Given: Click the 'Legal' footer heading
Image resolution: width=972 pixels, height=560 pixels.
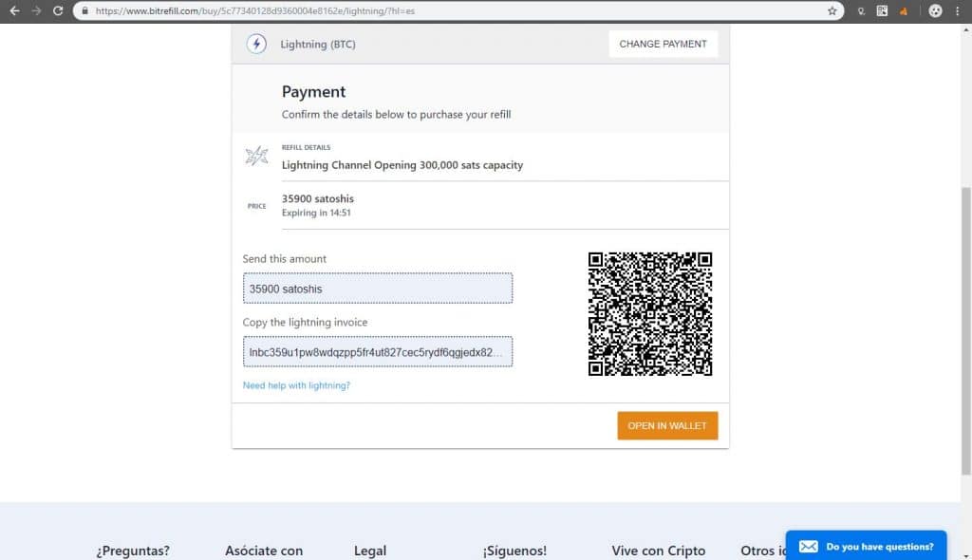Looking at the screenshot, I should tap(370, 551).
